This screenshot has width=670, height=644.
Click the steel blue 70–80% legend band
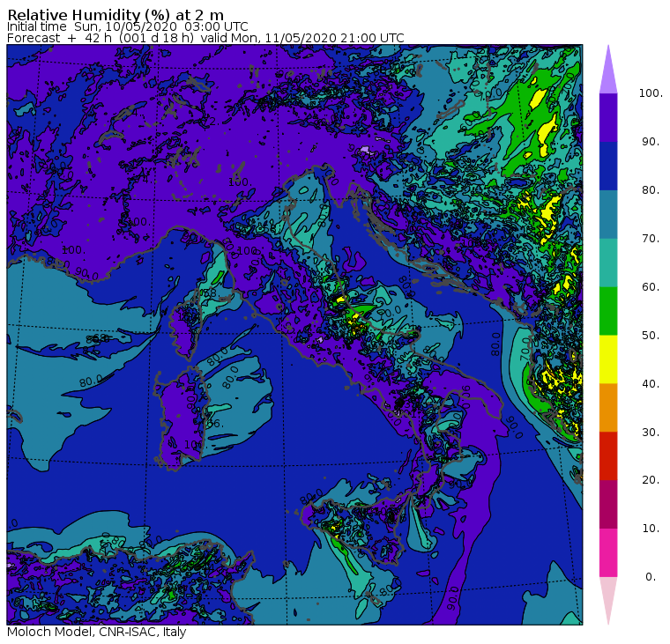[x=608, y=214]
